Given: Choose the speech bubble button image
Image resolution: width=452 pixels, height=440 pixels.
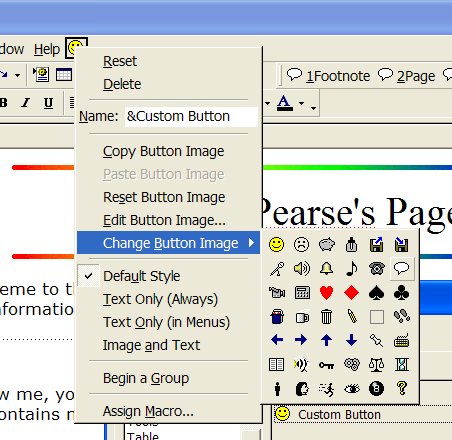Looking at the screenshot, I should 401,268.
